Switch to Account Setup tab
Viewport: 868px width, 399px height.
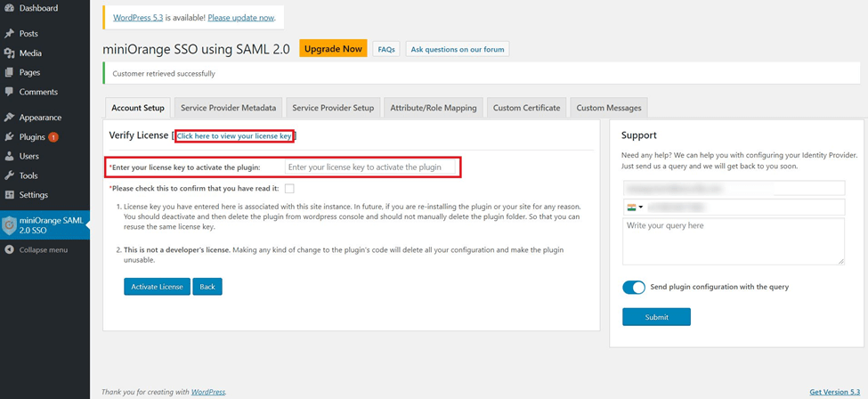coord(138,108)
